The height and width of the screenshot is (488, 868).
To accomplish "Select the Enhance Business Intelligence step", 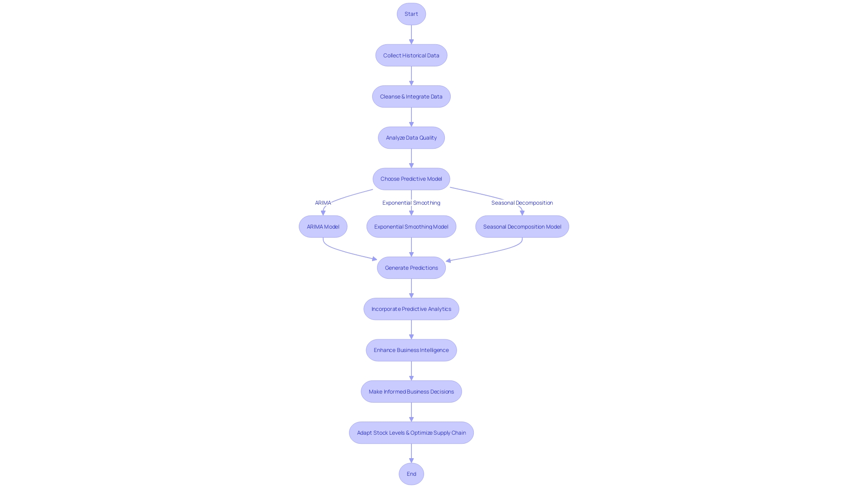I will pos(411,350).
